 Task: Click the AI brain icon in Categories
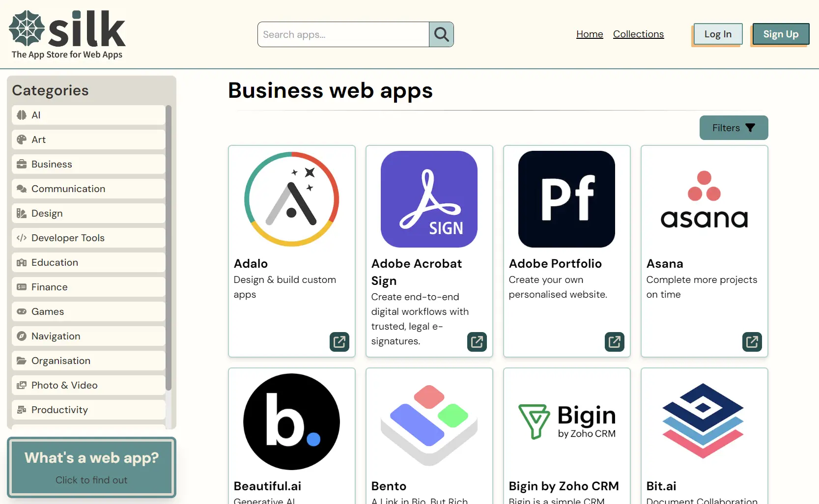[22, 115]
